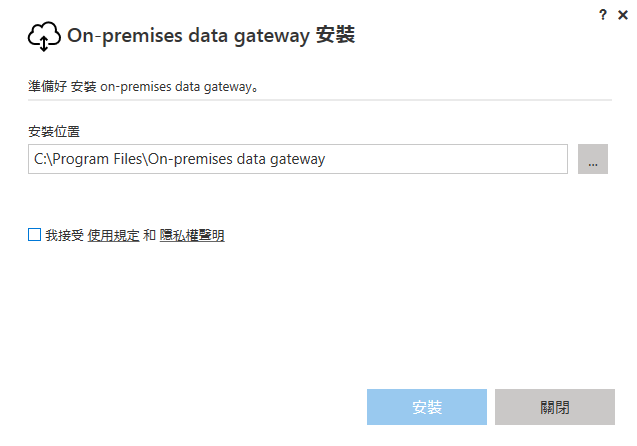Image resolution: width=637 pixels, height=446 pixels.
Task: Click the 'On-premises data gateway 安裝' heading
Action: click(211, 37)
